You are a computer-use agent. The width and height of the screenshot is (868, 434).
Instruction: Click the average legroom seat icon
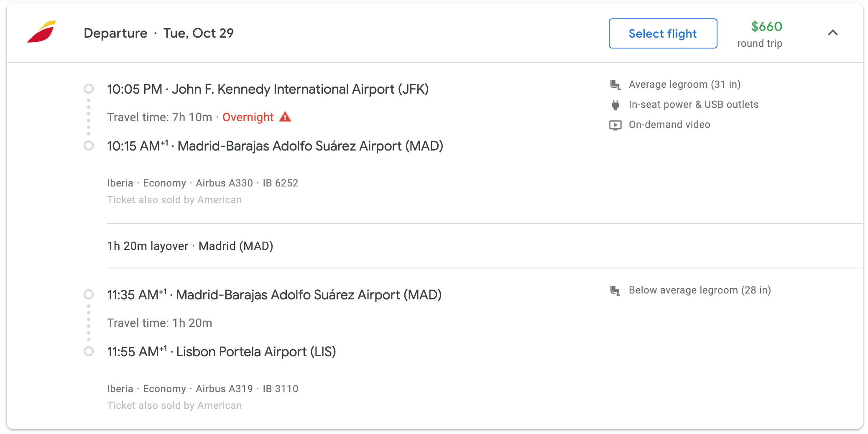click(x=615, y=85)
